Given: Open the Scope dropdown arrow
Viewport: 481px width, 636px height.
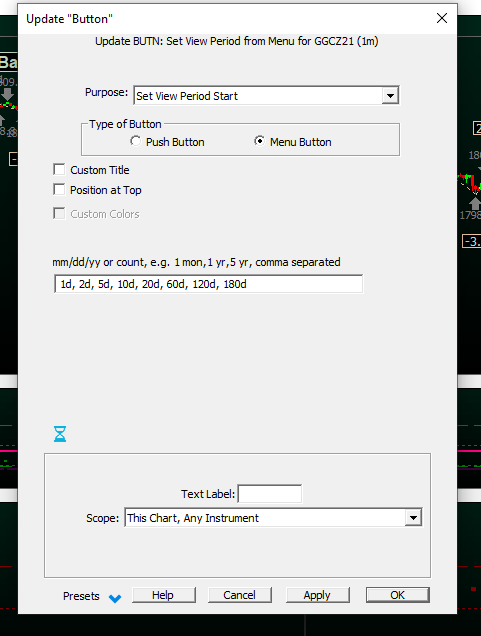Looking at the screenshot, I should point(413,518).
